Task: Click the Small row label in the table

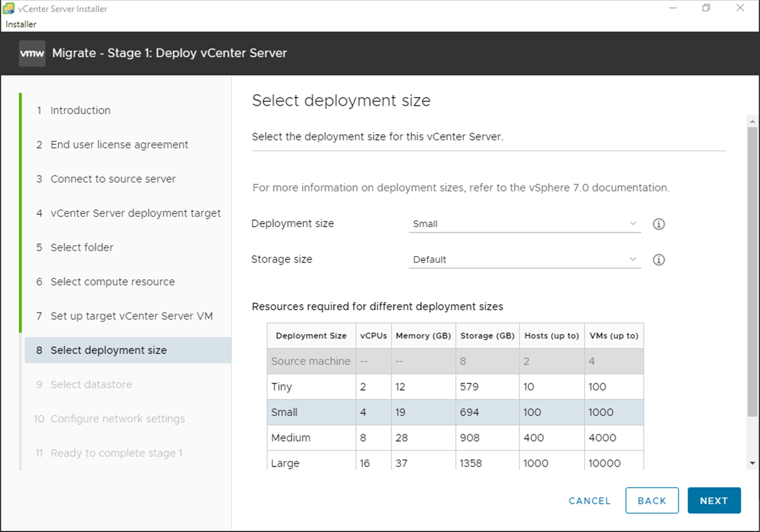Action: point(284,413)
